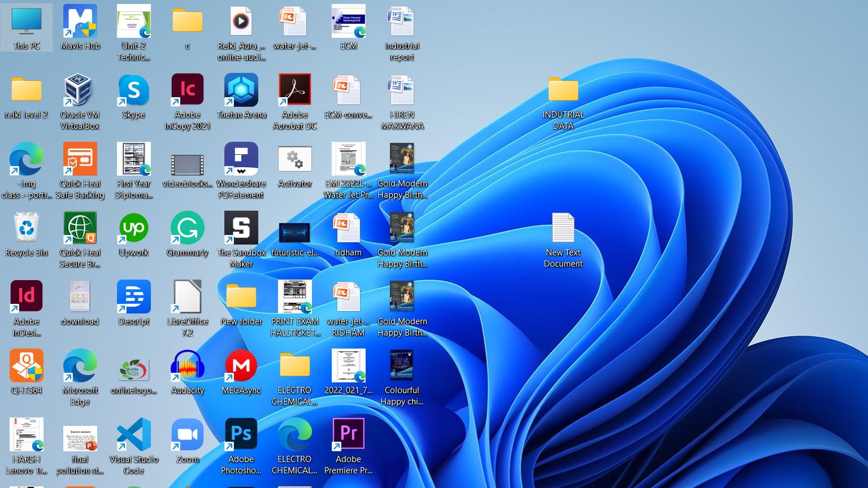Click the Audacity headphones icon

187,367
